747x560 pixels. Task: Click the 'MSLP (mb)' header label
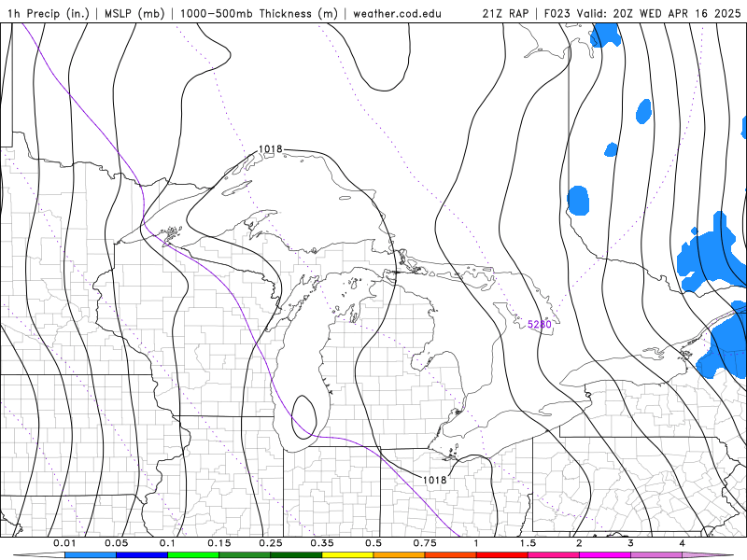click(134, 13)
